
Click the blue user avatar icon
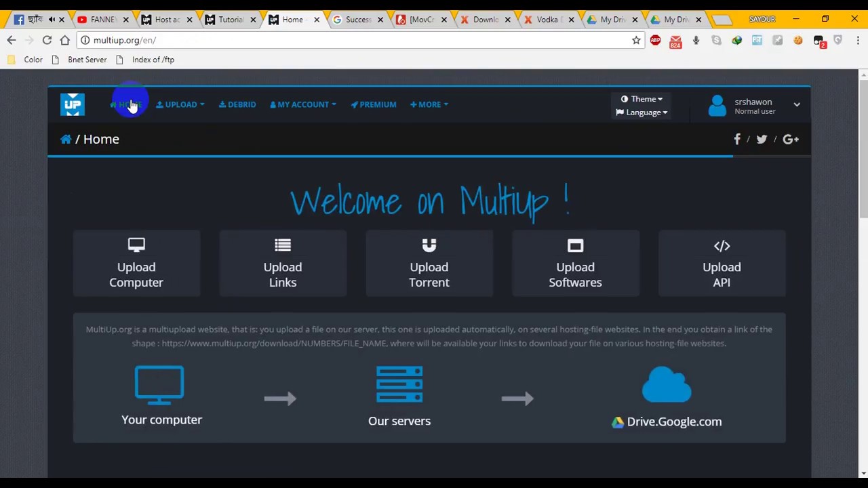pyautogui.click(x=717, y=106)
